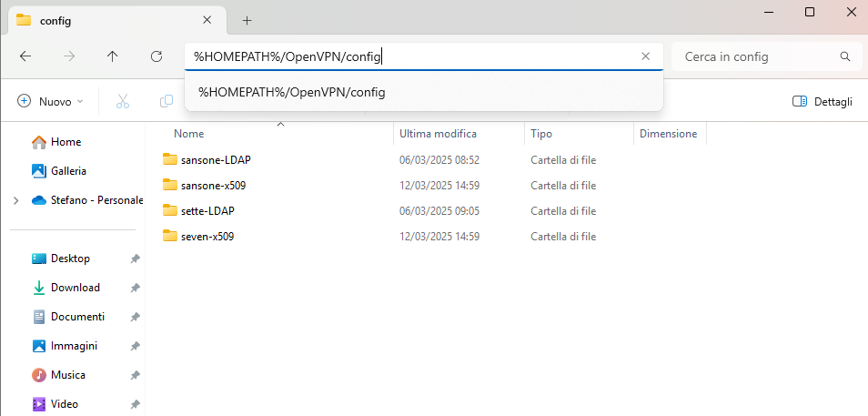Open the Nuovo dropdown menu

pos(50,101)
